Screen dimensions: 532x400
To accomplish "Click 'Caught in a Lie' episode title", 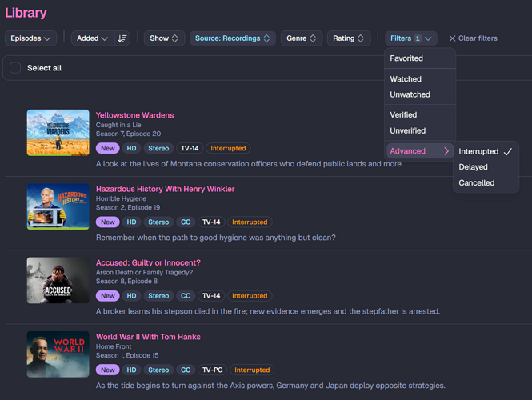I will [x=118, y=125].
